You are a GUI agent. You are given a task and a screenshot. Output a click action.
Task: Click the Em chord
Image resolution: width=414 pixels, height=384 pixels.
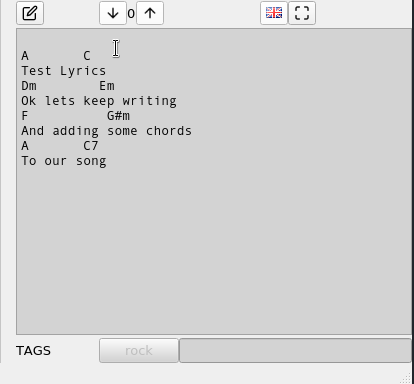[x=107, y=86]
